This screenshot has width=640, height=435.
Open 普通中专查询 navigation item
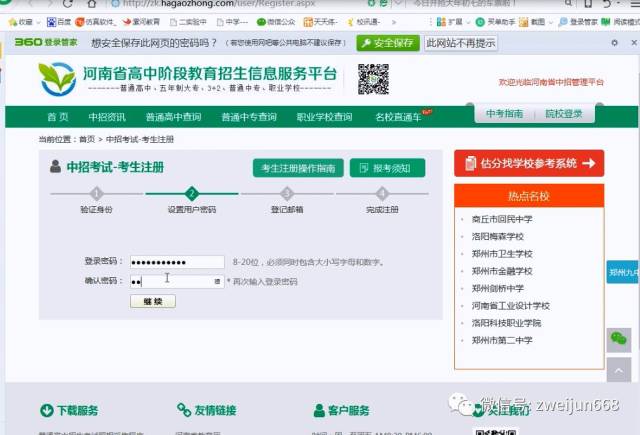pyautogui.click(x=249, y=117)
